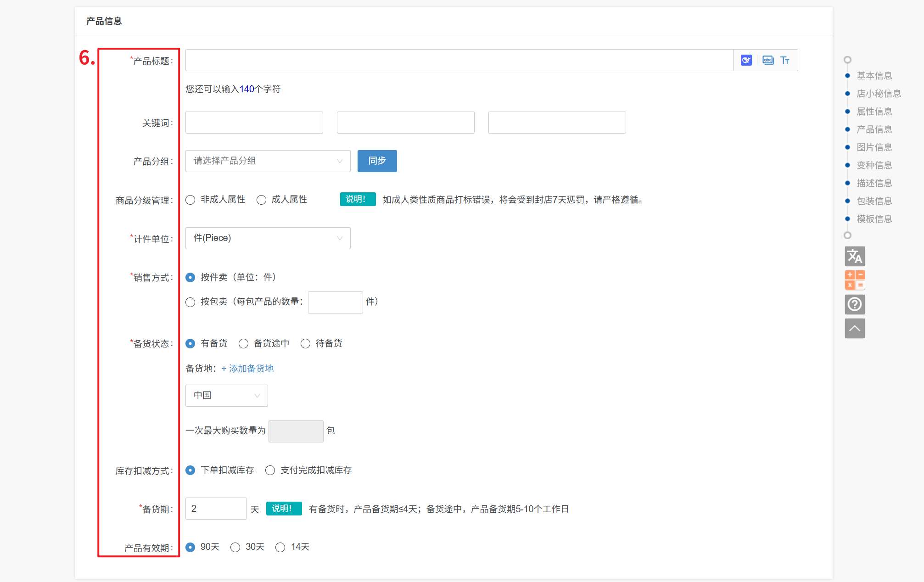Click the + 添加备货地 link
Screen dimensions: 924x582
[247, 369]
